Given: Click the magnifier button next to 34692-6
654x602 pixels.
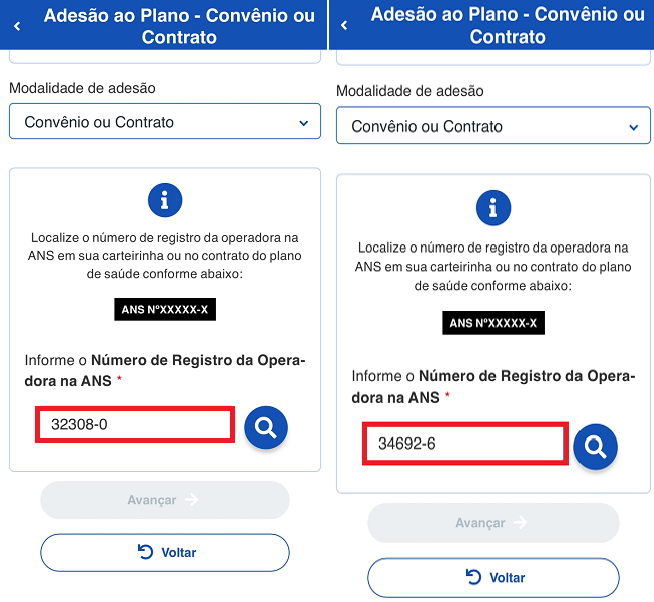Looking at the screenshot, I should (595, 446).
